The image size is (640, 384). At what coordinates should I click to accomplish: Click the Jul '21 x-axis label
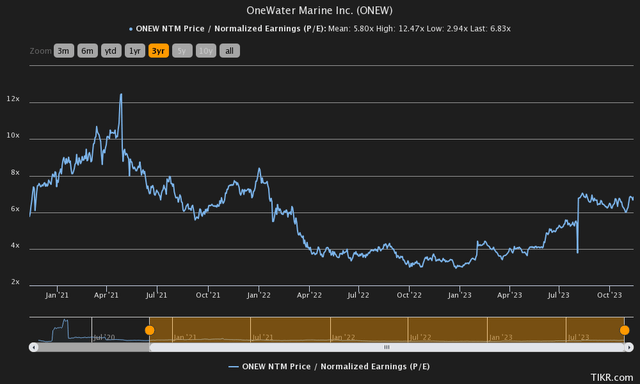(157, 295)
